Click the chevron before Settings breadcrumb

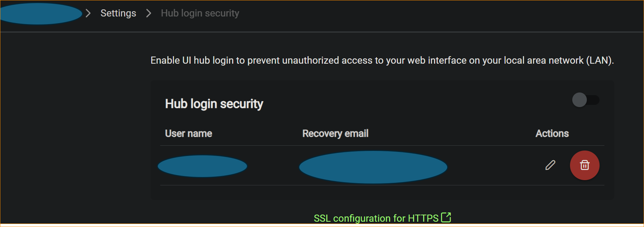click(88, 13)
